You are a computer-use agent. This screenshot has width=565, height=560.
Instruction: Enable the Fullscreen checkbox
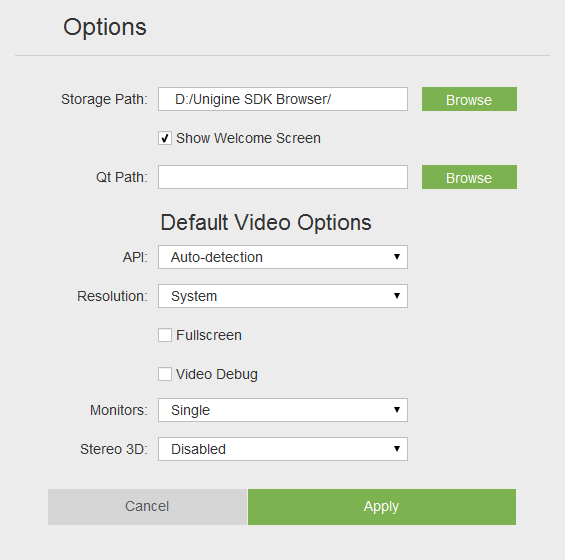point(165,335)
